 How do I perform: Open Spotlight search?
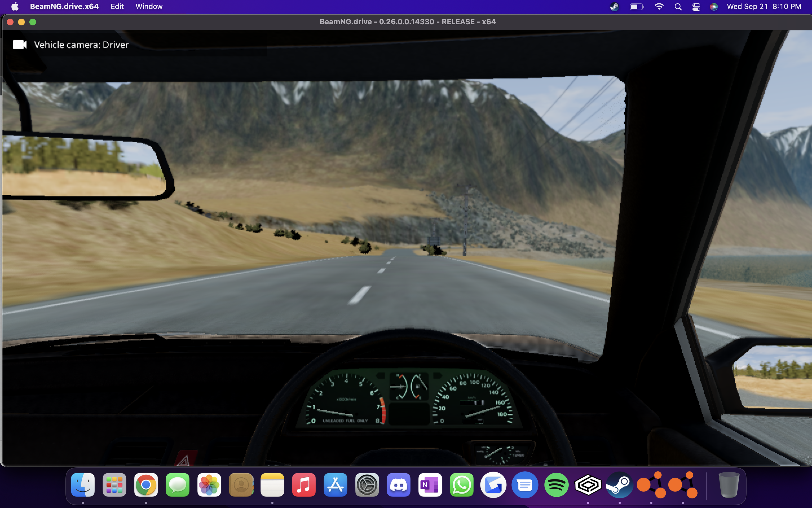[678, 7]
